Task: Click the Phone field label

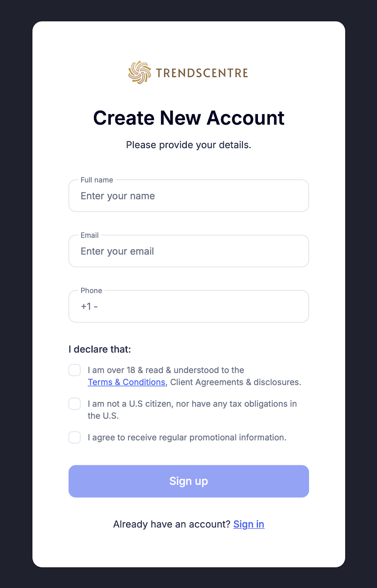Action: [x=91, y=291]
